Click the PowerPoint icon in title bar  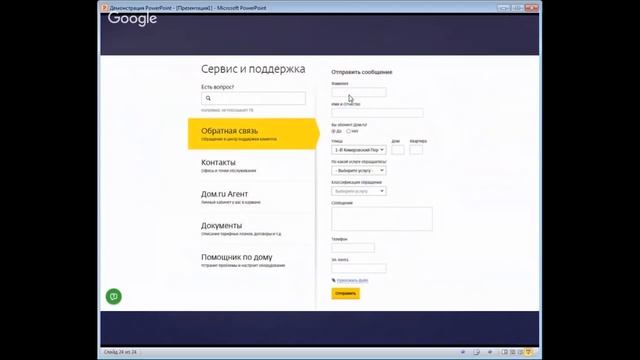point(104,7)
